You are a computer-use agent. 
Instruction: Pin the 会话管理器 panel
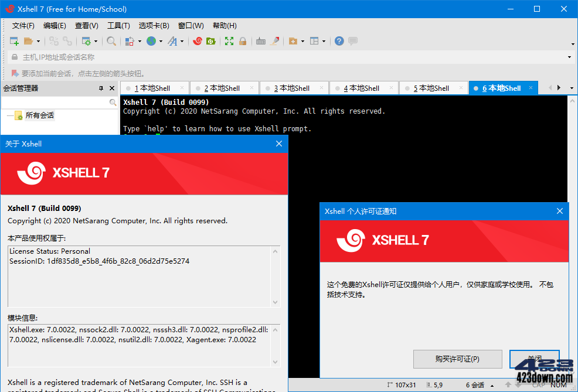pos(100,88)
